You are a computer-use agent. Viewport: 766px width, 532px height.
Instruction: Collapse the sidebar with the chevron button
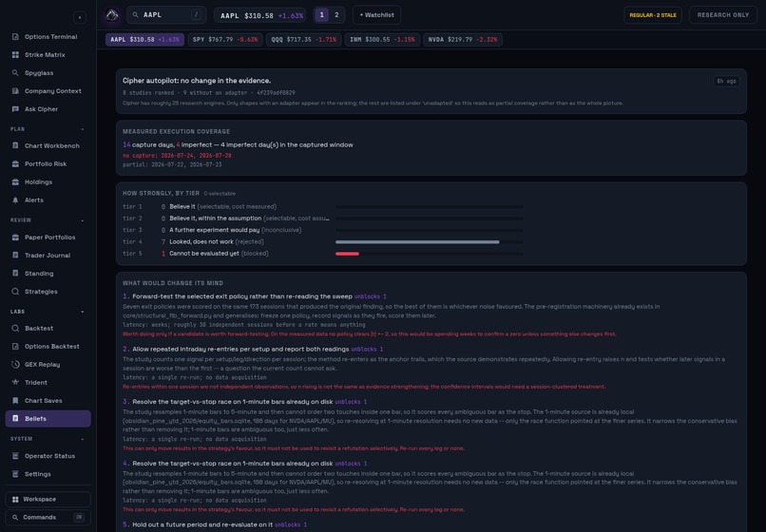coord(80,18)
